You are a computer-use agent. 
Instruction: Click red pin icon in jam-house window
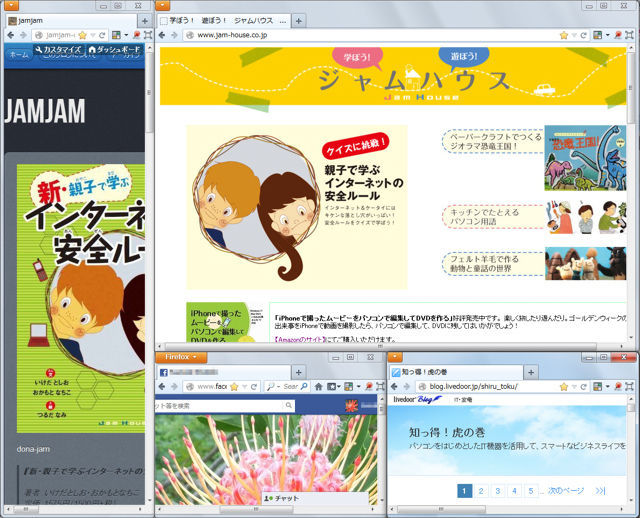pos(618,35)
